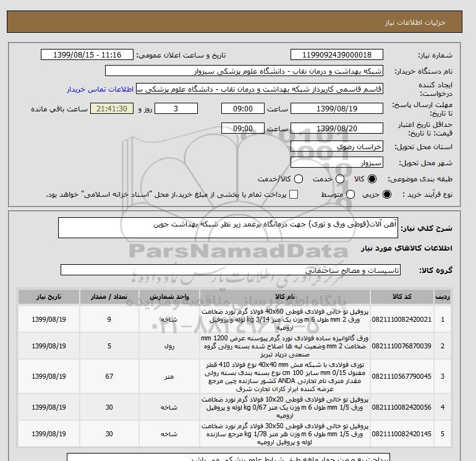Screen dimensions: 476x461
Task: Click quantity 67 in row 3
Action: 109,376
